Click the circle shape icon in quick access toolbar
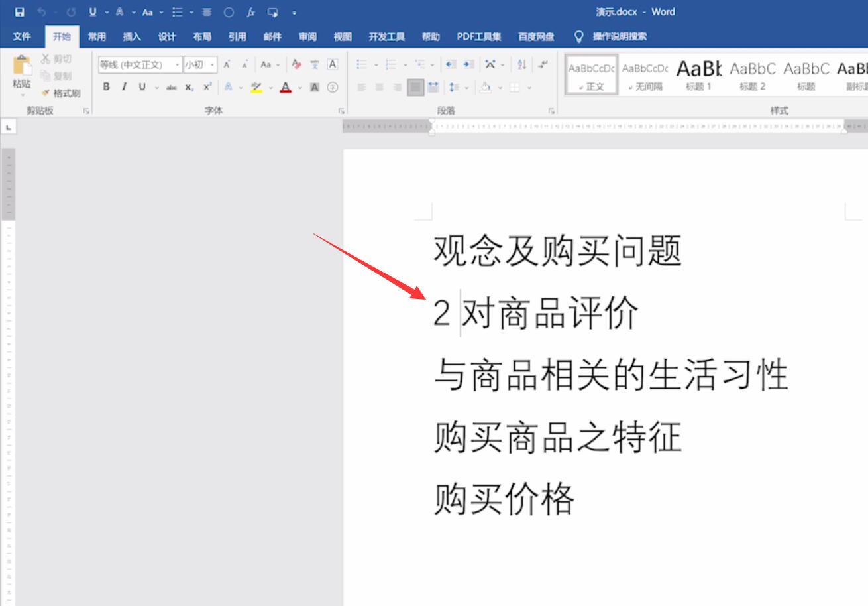The width and height of the screenshot is (868, 606). click(229, 12)
